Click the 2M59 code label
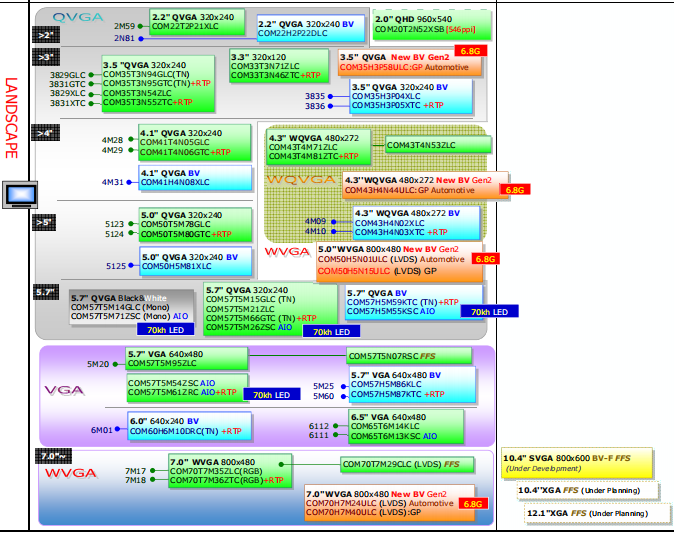The image size is (674, 534). 124,26
